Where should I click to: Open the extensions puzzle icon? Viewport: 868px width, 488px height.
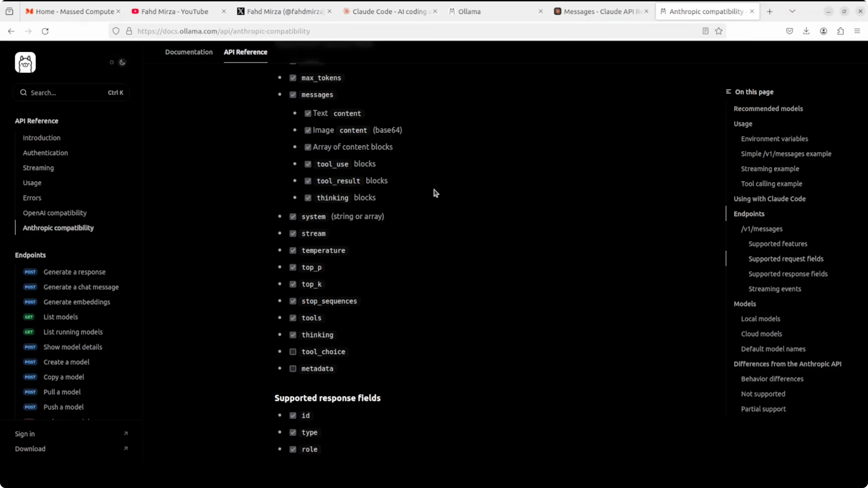tap(840, 31)
